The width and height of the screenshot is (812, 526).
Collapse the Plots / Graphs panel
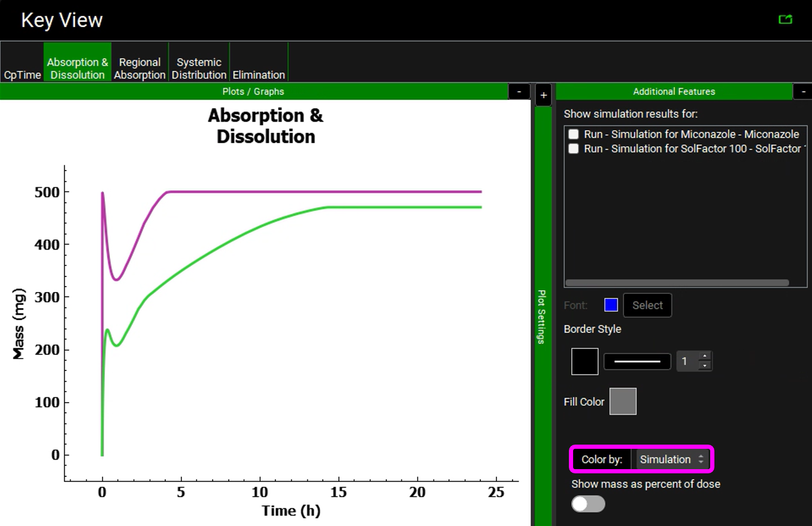tap(519, 92)
